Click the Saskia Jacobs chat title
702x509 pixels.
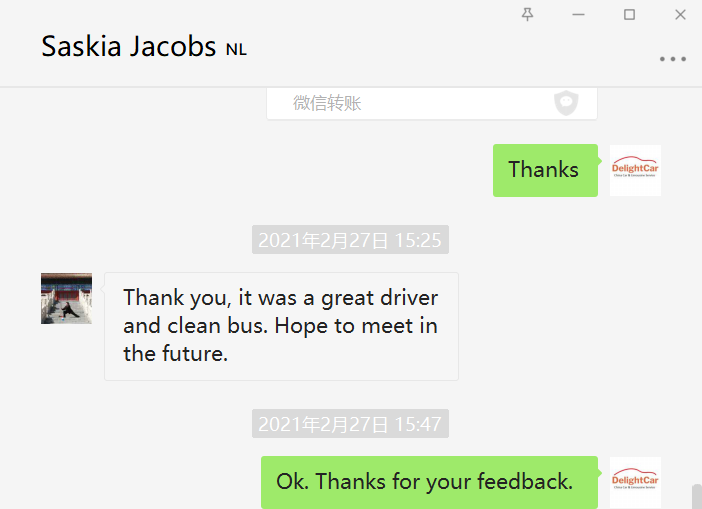point(128,47)
